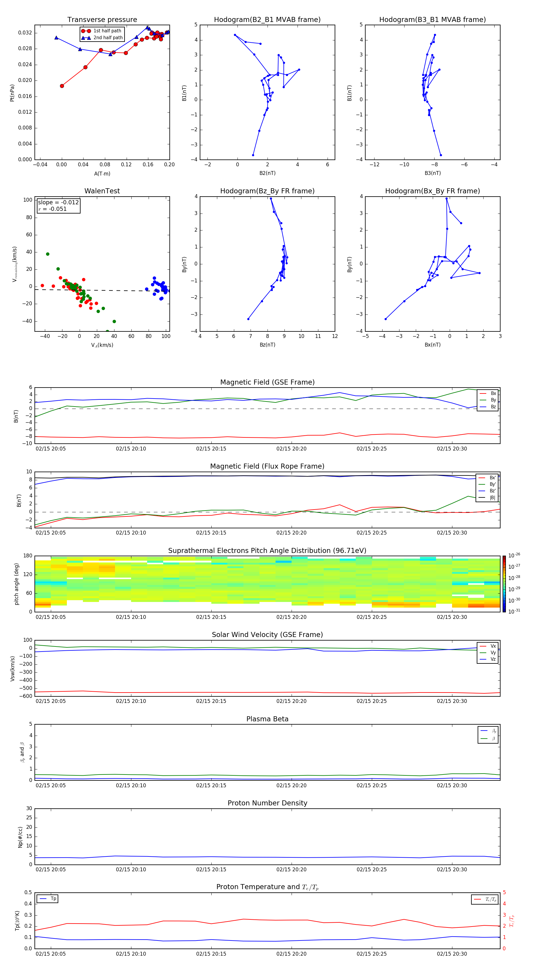Screen dimensions: 535x980
Task: Click the 180 tick on pitch angle axis
Action: 28,556
